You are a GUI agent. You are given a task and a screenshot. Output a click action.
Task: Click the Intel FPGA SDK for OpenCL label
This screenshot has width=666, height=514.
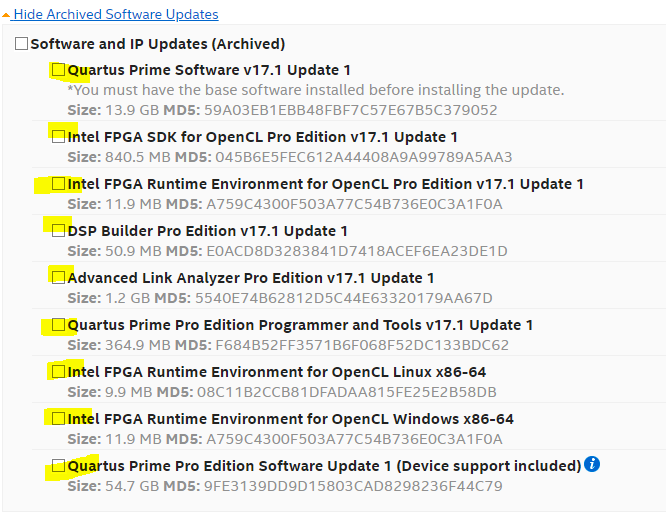[x=262, y=137]
